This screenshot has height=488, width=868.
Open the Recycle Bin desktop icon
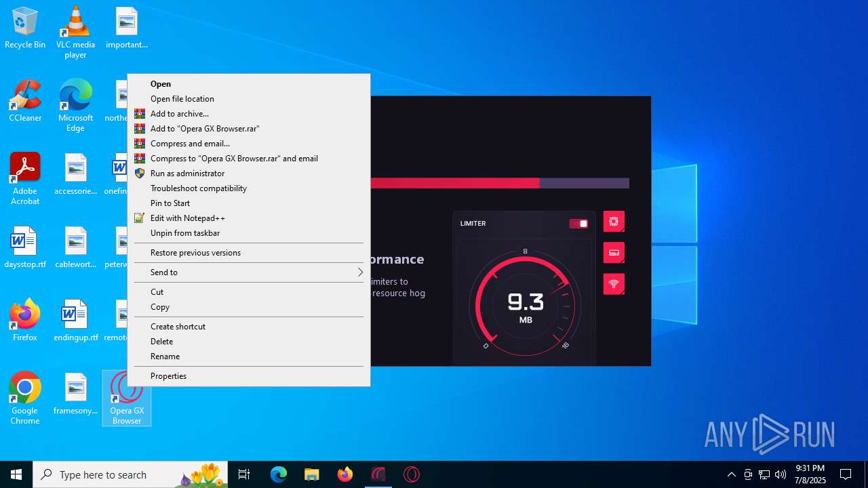[x=25, y=28]
